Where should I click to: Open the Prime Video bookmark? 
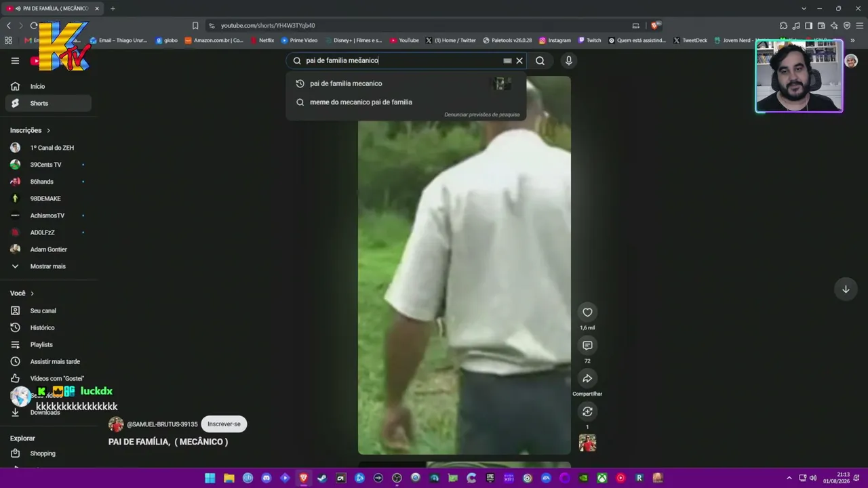pos(299,41)
